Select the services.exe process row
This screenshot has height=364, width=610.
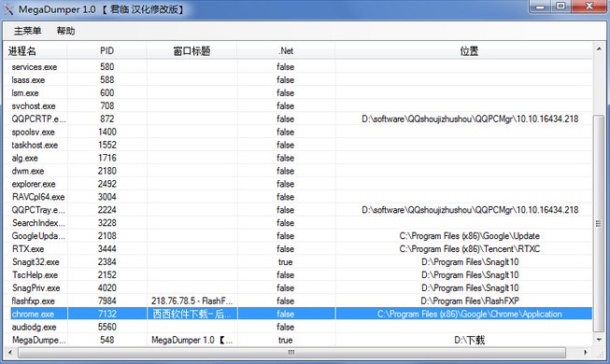pos(298,67)
